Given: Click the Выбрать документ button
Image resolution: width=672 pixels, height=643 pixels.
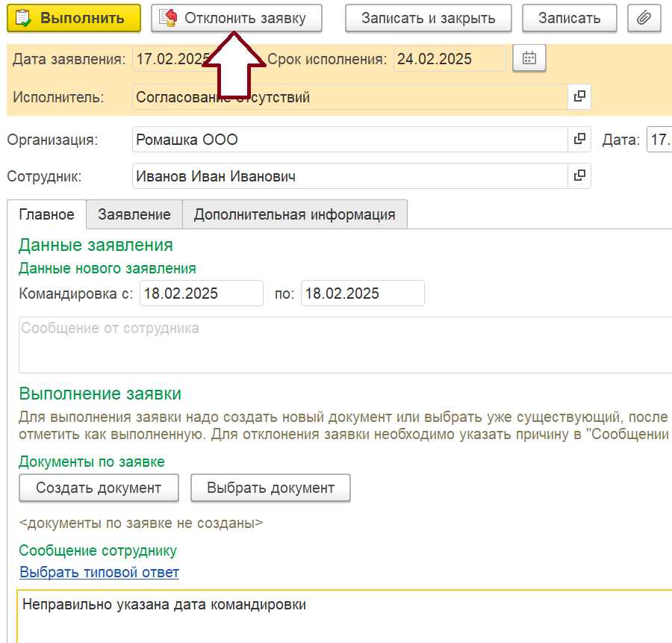Looking at the screenshot, I should pos(270,488).
